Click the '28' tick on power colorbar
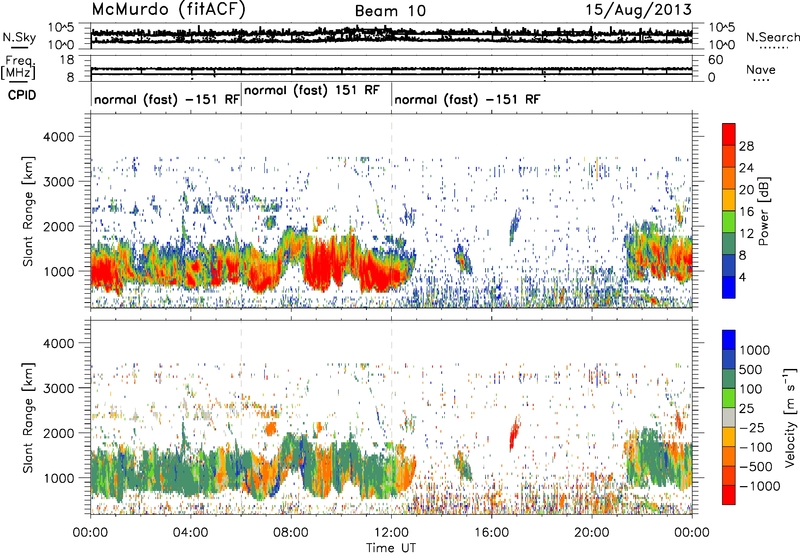The width and height of the screenshot is (800, 554). (746, 146)
